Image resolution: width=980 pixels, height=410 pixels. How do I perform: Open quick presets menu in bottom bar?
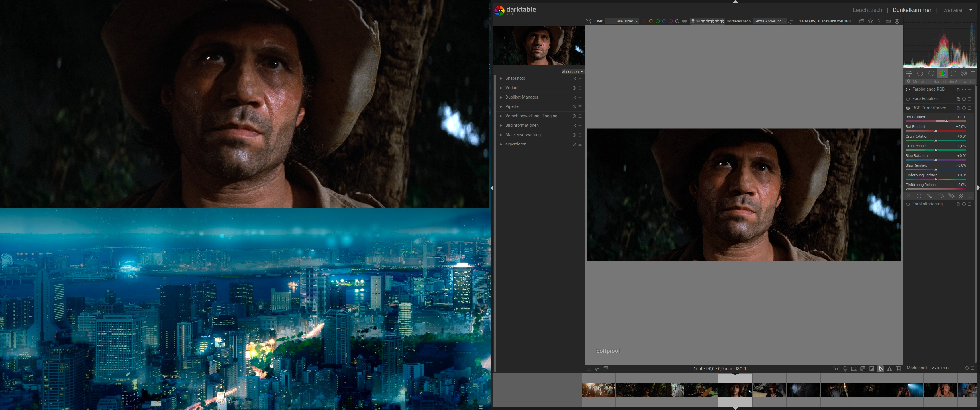coord(589,369)
